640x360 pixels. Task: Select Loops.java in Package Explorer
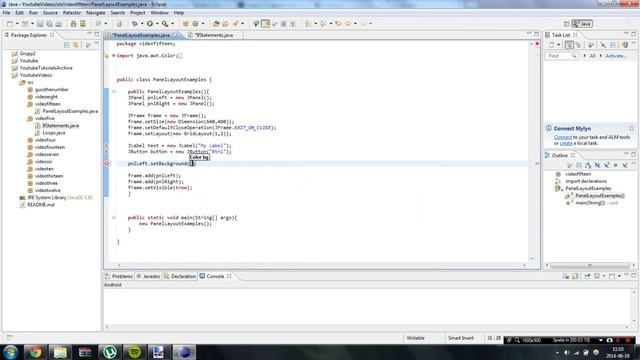coord(53,133)
